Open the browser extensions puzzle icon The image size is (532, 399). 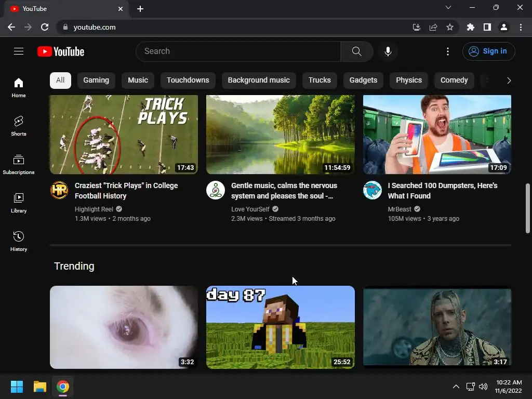coord(471,27)
